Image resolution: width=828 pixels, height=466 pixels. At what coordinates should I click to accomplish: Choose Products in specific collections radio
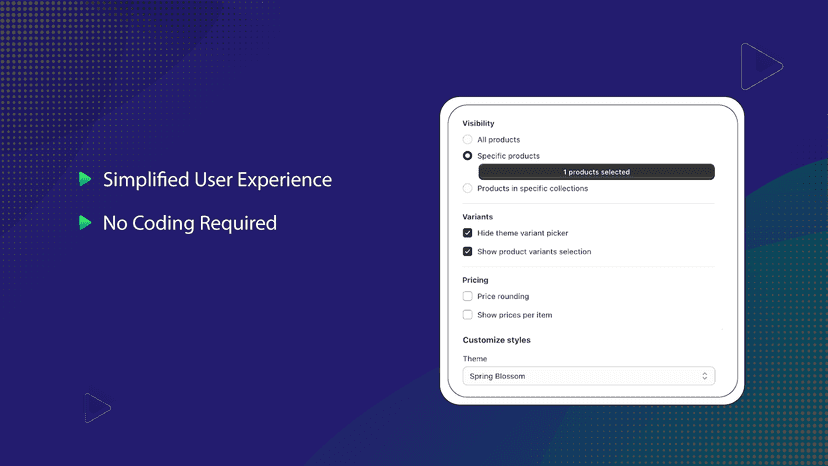point(467,188)
